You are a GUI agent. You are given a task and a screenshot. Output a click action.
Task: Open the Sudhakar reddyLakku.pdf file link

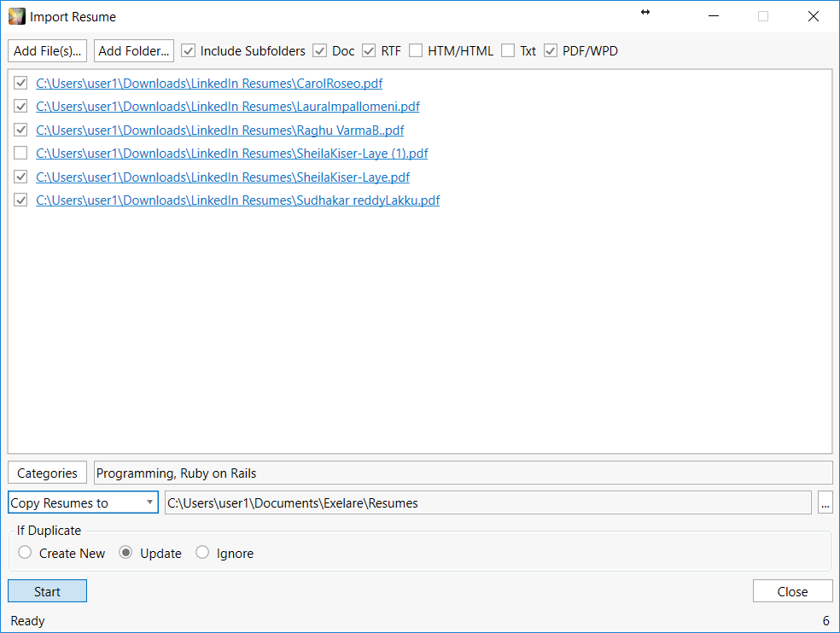point(238,200)
